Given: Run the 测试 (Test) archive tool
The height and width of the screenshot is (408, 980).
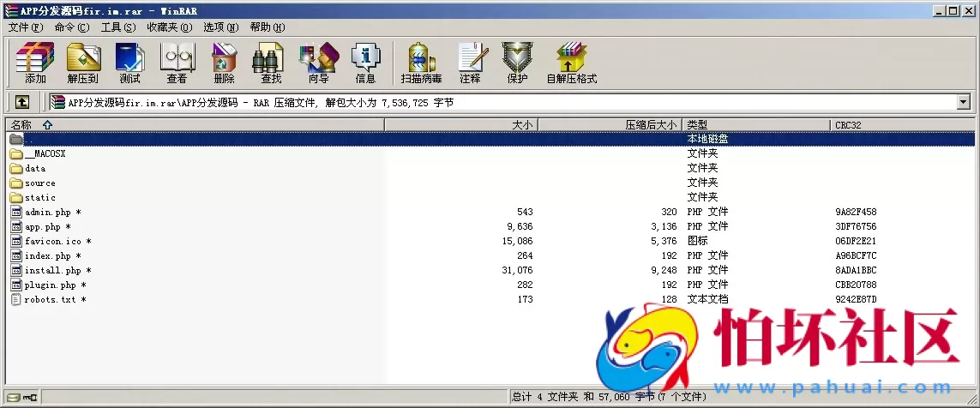Looking at the screenshot, I should coord(130,63).
